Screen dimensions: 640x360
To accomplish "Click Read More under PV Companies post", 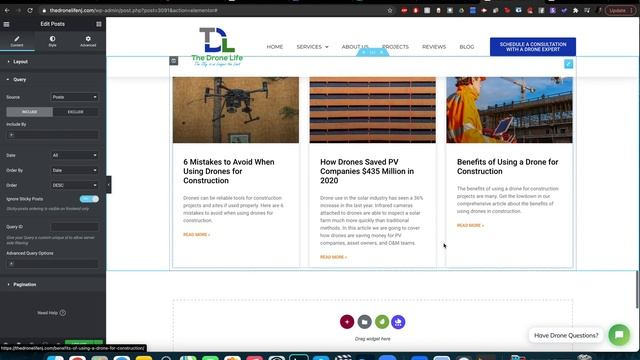I will click(x=333, y=257).
